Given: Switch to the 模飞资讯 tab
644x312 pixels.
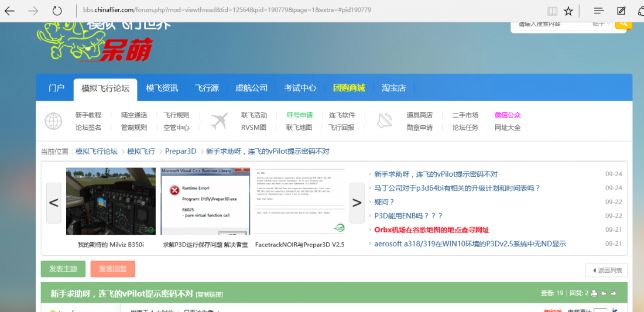Looking at the screenshot, I should pyautogui.click(x=162, y=88).
